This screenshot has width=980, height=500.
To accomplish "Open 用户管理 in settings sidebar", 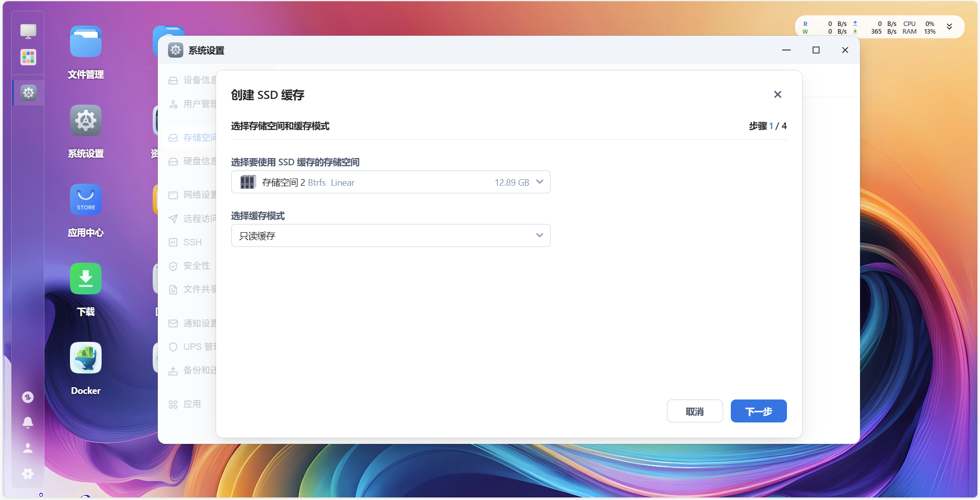I will 193,104.
